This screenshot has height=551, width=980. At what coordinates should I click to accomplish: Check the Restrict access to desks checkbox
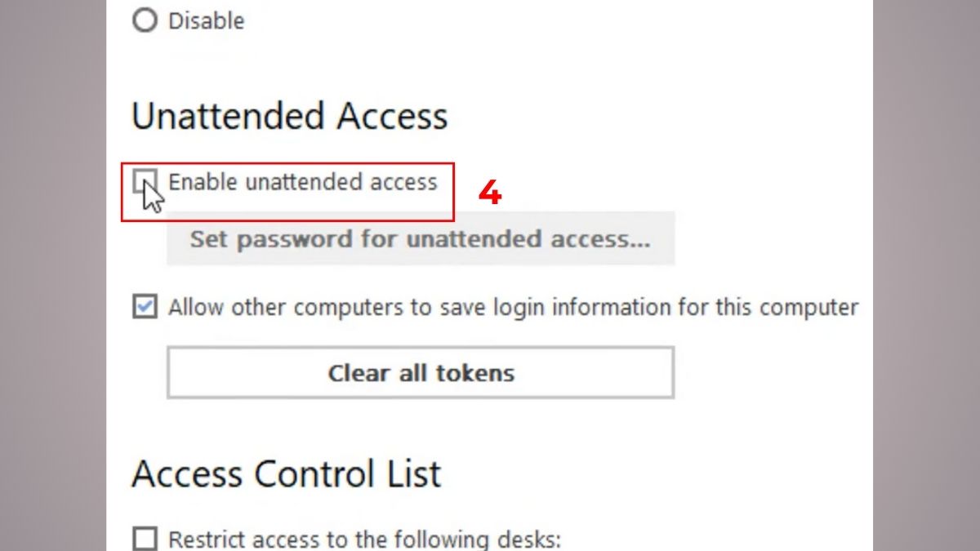pos(145,539)
